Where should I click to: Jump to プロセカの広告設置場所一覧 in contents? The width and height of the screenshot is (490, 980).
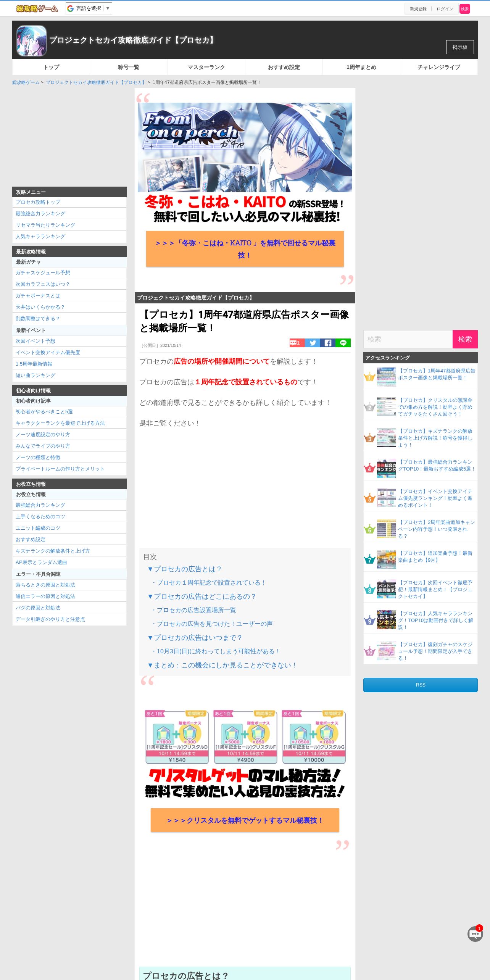tap(193, 610)
